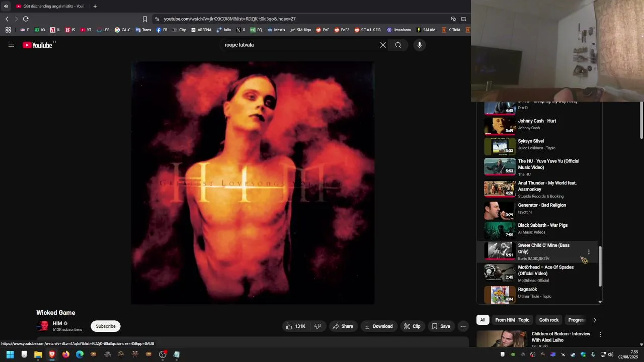Go to the YouTube home logo
The image size is (644, 362).
(38, 45)
